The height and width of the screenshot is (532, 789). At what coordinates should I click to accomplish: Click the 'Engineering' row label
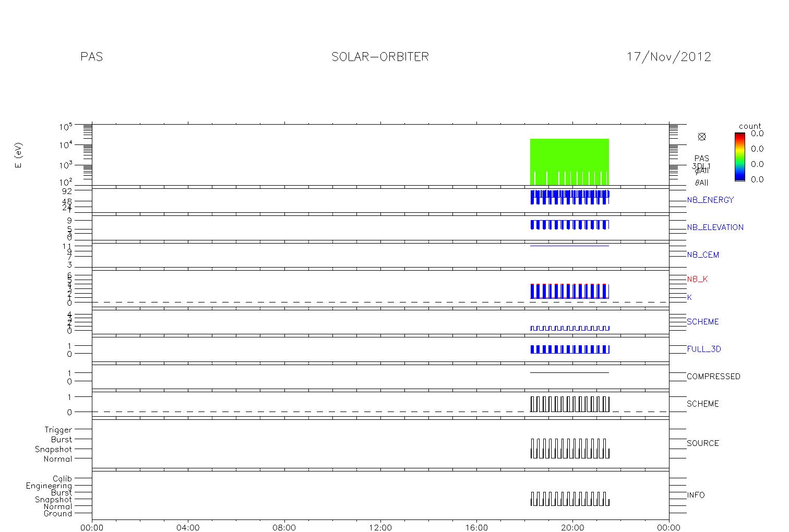(x=49, y=486)
